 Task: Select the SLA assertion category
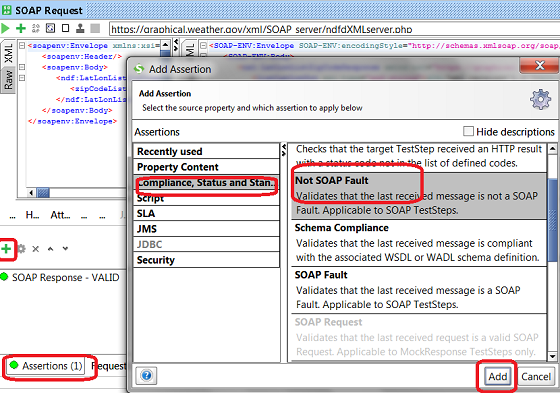pos(206,213)
